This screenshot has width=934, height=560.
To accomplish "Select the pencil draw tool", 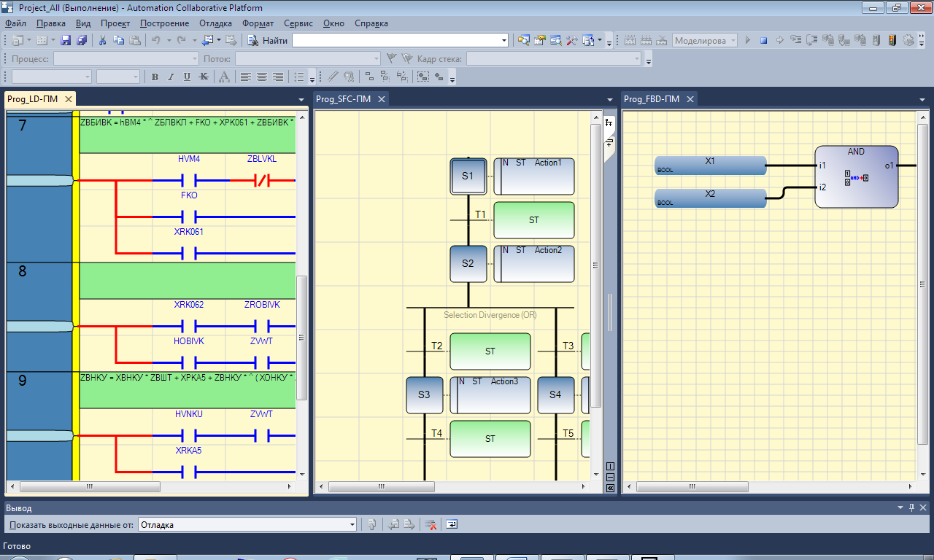I will click(x=332, y=77).
